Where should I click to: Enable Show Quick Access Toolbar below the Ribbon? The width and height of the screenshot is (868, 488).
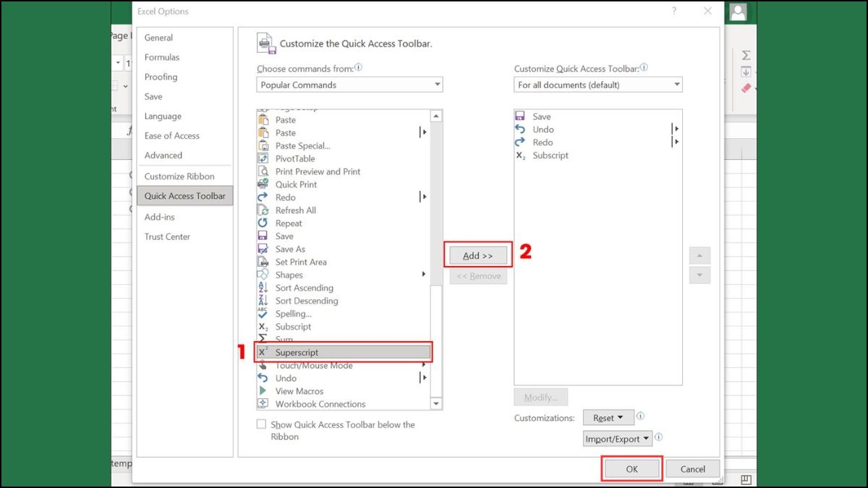[261, 425]
